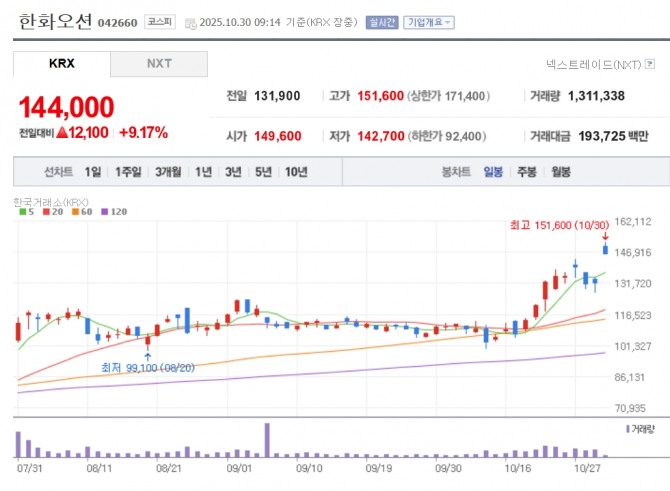Click the 한국거래소(KRX) chart label
670x491 pixels.
(51, 202)
